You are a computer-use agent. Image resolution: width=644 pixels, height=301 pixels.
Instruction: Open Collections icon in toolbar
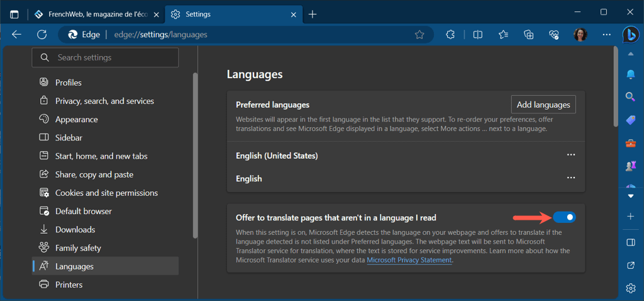(528, 35)
